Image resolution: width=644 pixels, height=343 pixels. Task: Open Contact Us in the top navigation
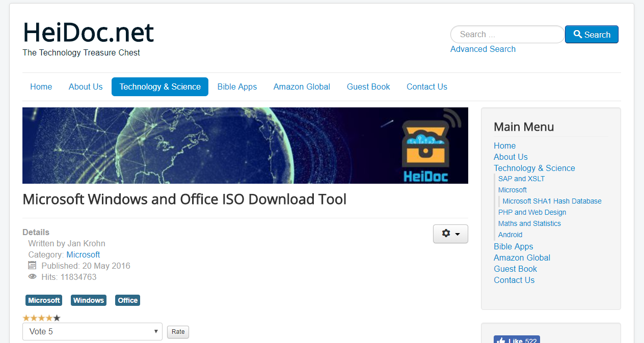[x=427, y=87]
